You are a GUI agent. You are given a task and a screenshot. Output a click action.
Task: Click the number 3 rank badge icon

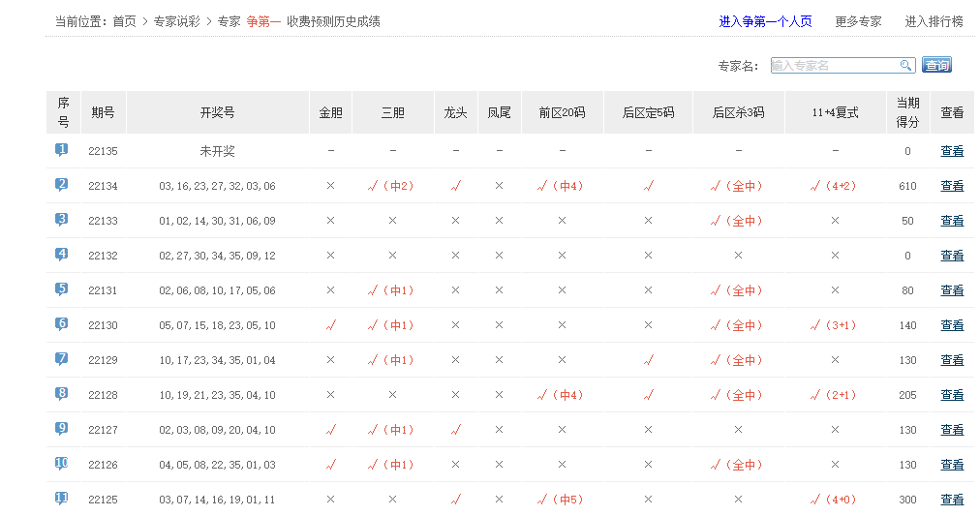pos(62,220)
